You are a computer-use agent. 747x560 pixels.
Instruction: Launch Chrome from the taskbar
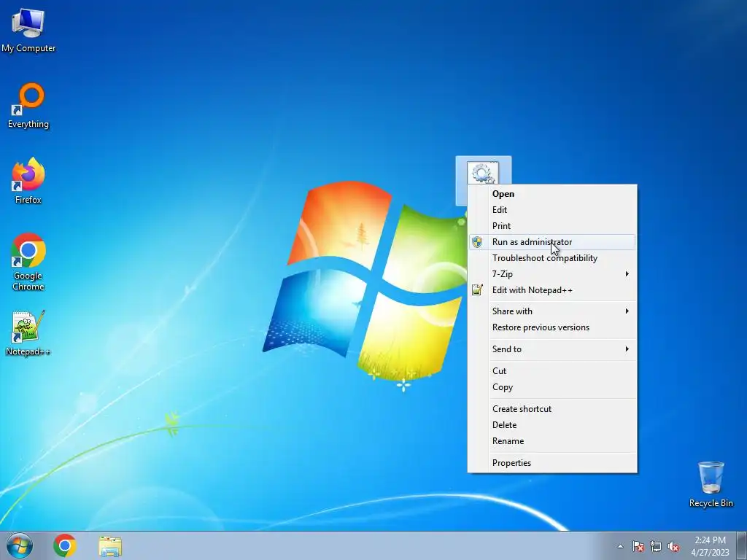coord(65,545)
